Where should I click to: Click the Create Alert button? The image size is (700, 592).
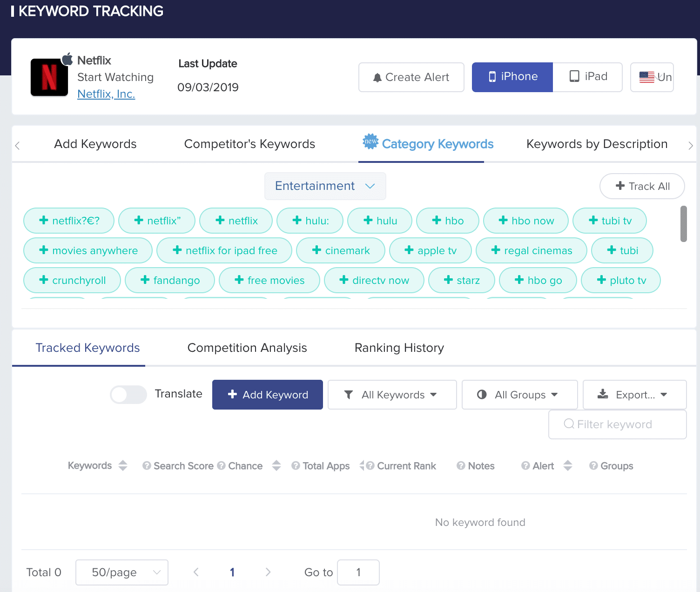pyautogui.click(x=411, y=77)
